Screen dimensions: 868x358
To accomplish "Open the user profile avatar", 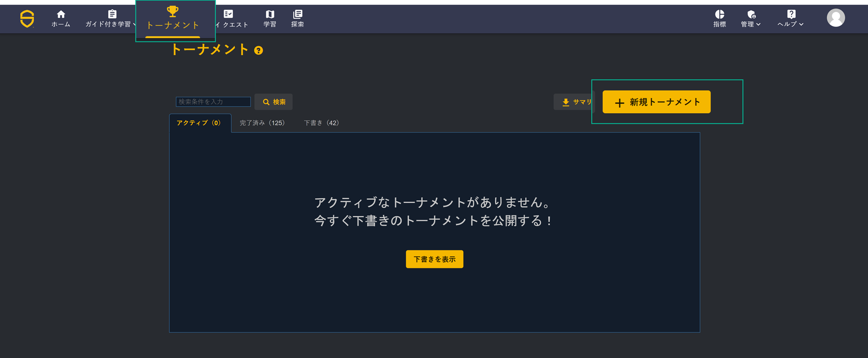I will click(x=836, y=18).
